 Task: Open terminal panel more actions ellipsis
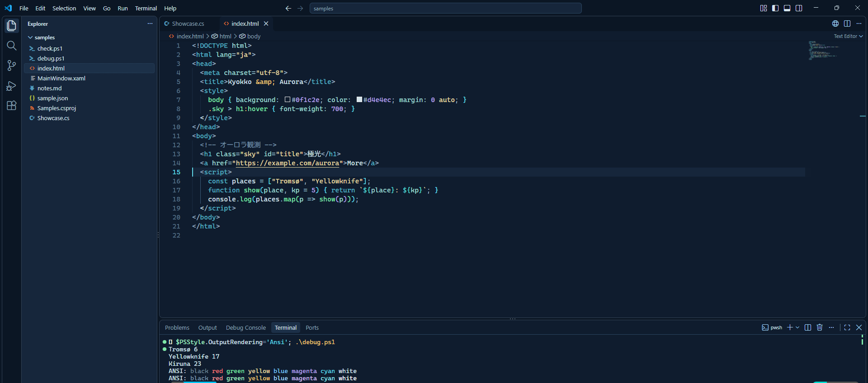click(x=831, y=327)
